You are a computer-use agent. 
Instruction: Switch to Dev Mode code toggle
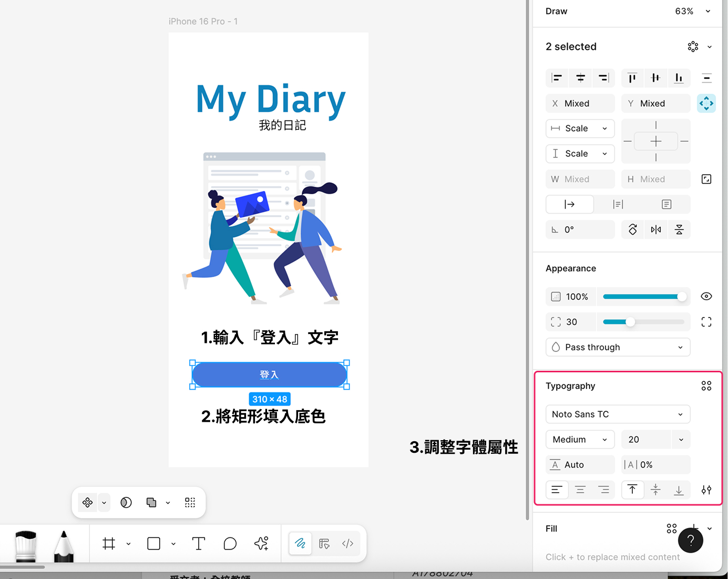347,543
